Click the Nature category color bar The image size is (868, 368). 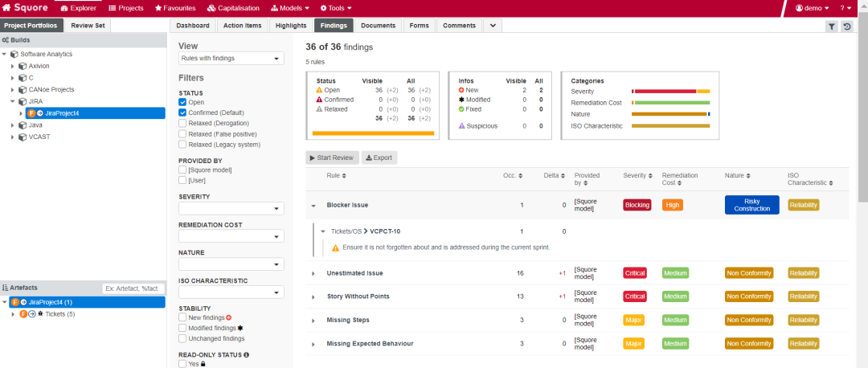coord(670,114)
